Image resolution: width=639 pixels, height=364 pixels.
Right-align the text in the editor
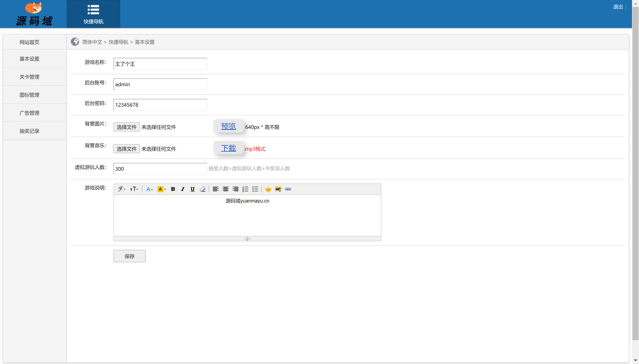click(235, 189)
